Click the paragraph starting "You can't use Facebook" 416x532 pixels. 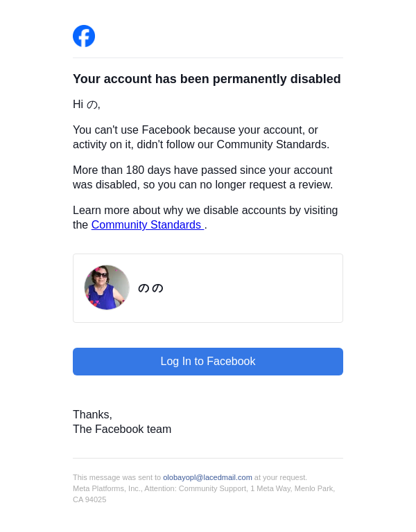coord(201,137)
